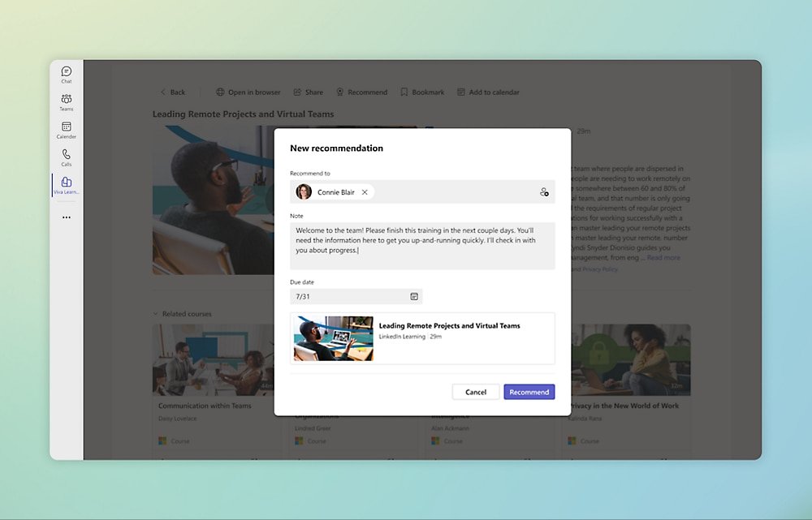Remove Connie Blair from recipients
Screen dimensions: 812x520
tap(365, 192)
